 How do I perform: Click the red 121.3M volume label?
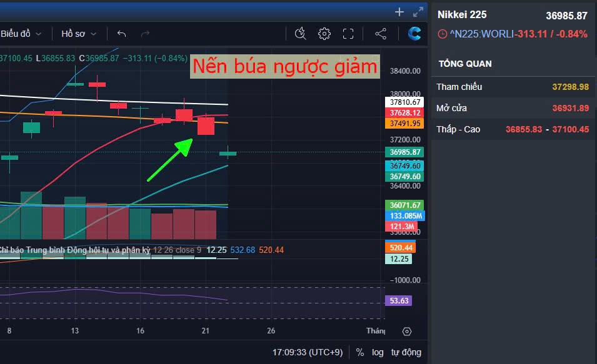click(x=401, y=226)
